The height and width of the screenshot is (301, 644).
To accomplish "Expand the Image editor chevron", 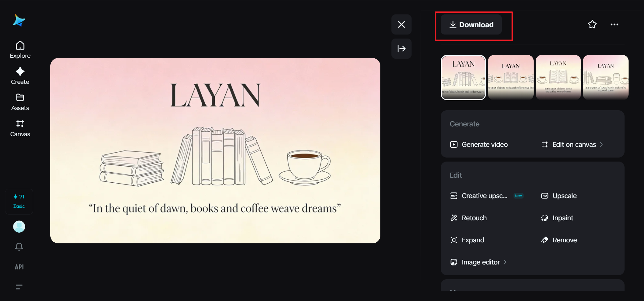I will point(505,262).
